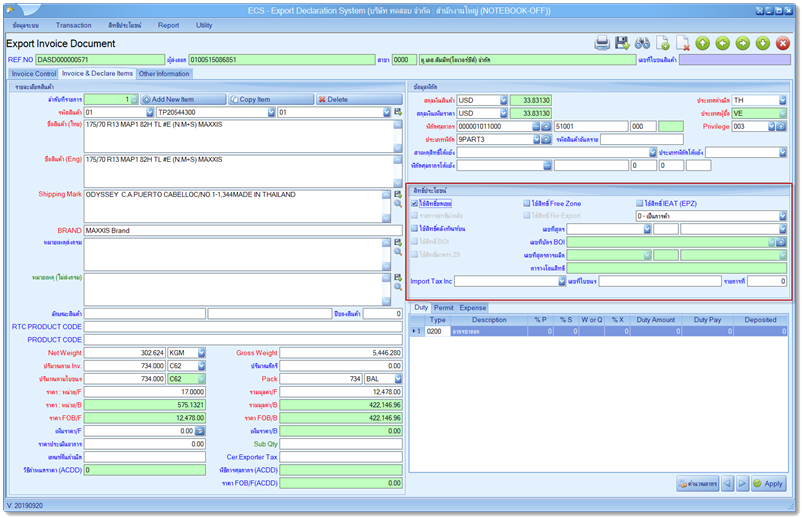Image resolution: width=802 pixels, height=518 pixels.
Task: Open search with the binoculars icon
Action: (642, 43)
